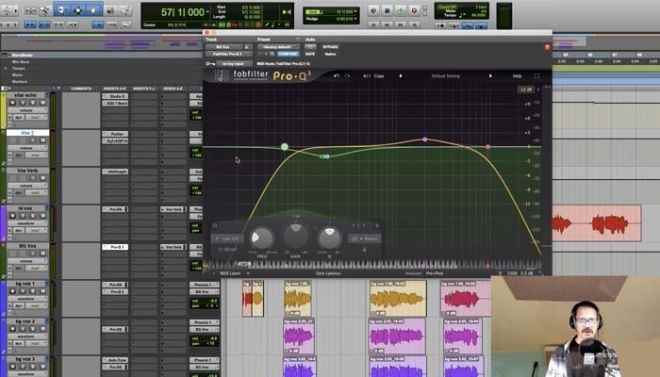Go to previous Pro-Q 3 preset

tap(401, 76)
